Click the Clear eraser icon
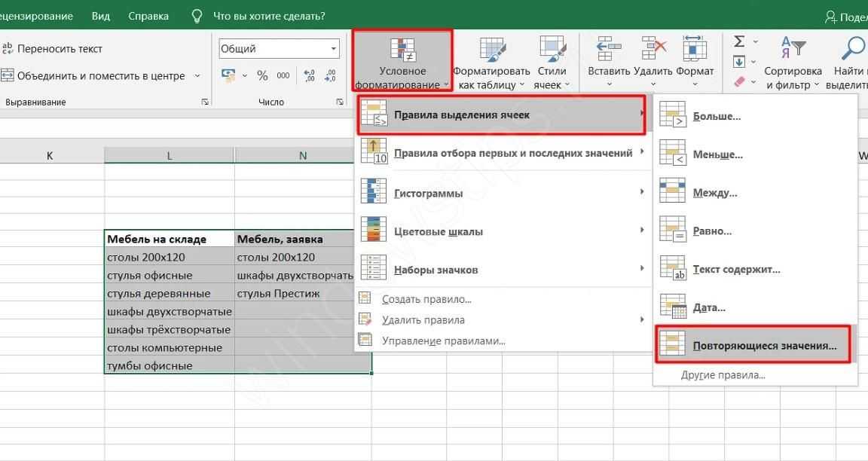This screenshot has height=461, width=868. click(739, 81)
